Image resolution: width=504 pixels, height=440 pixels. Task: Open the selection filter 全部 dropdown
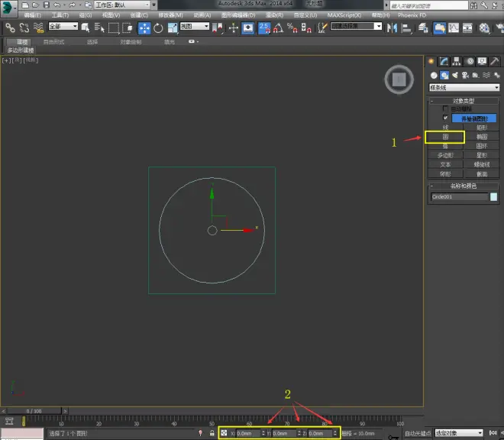pyautogui.click(x=63, y=26)
